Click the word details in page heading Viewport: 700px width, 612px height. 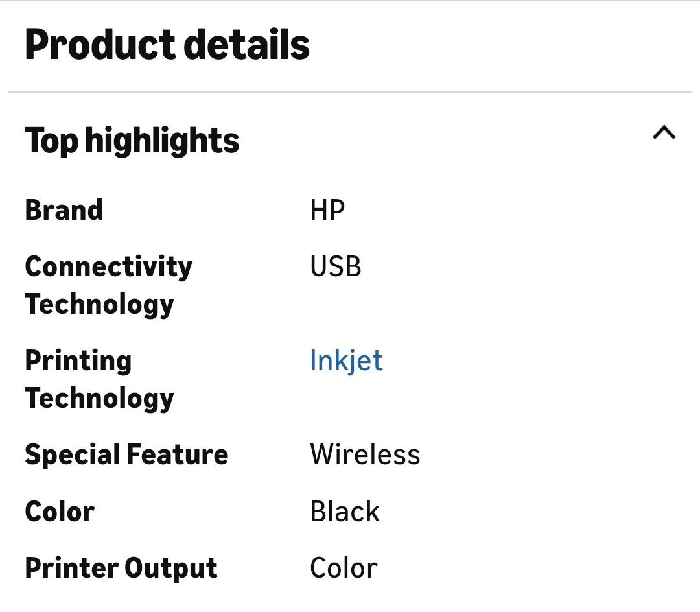click(247, 44)
